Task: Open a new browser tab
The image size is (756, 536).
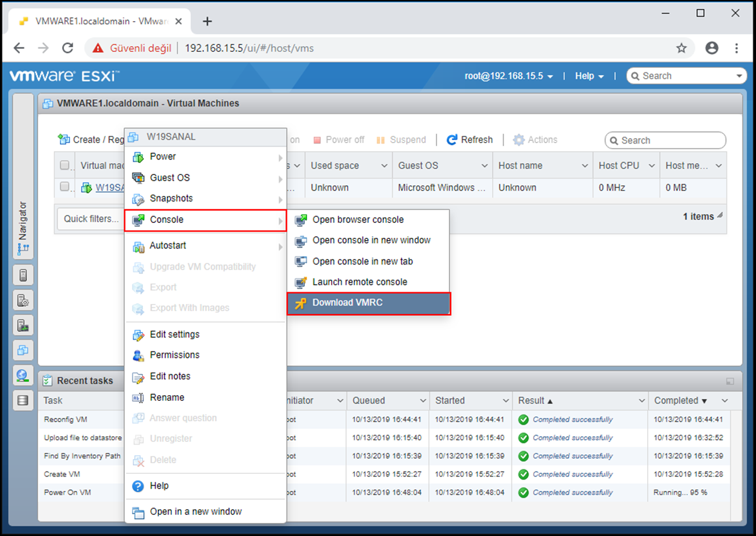Action: click(x=207, y=22)
